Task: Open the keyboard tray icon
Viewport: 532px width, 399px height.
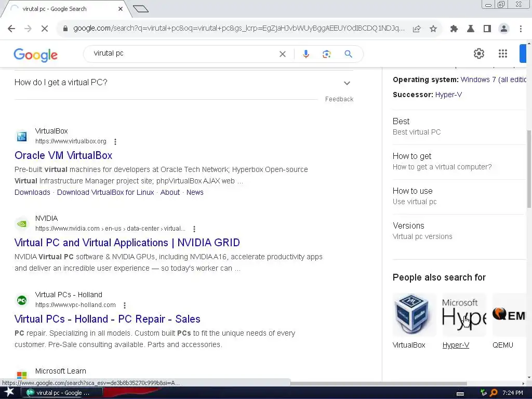Action: (460, 394)
